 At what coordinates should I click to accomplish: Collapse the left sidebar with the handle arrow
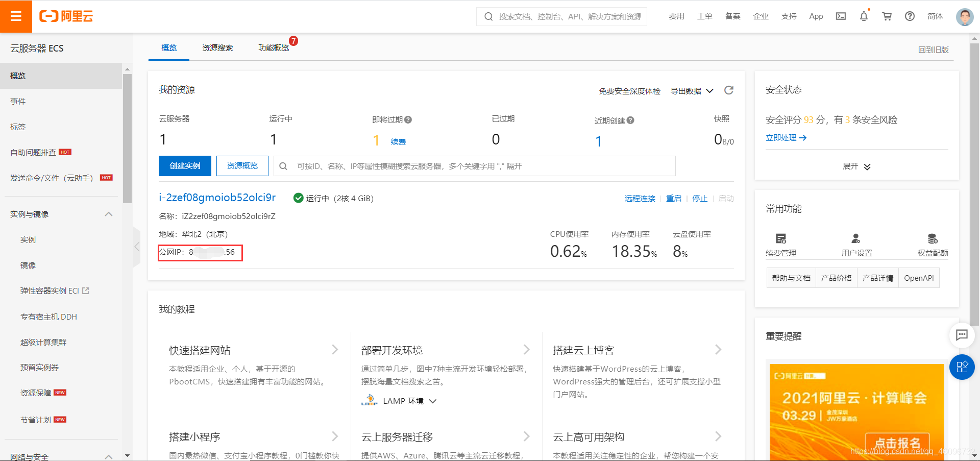coord(136,247)
